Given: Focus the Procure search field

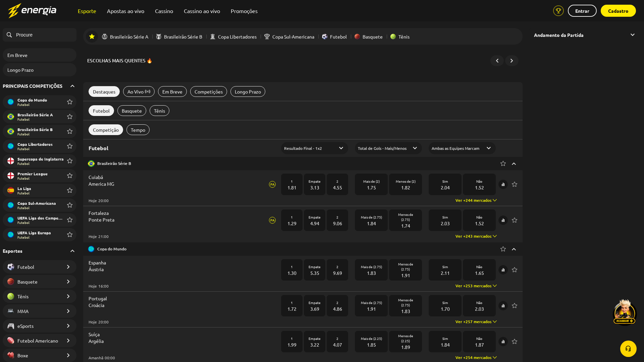Looking at the screenshot, I should (x=40, y=35).
